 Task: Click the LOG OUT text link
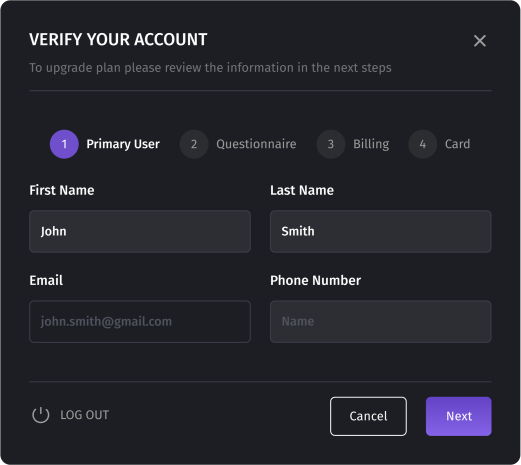(85, 415)
